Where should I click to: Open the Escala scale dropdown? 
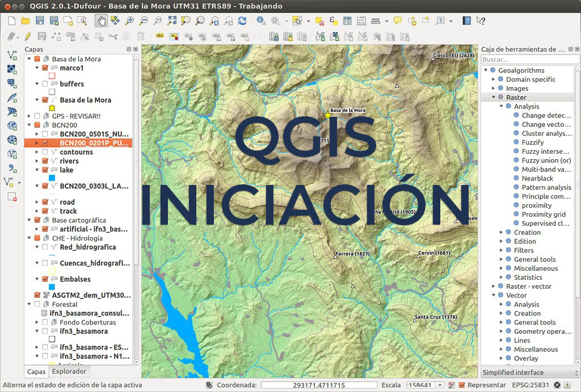click(440, 385)
